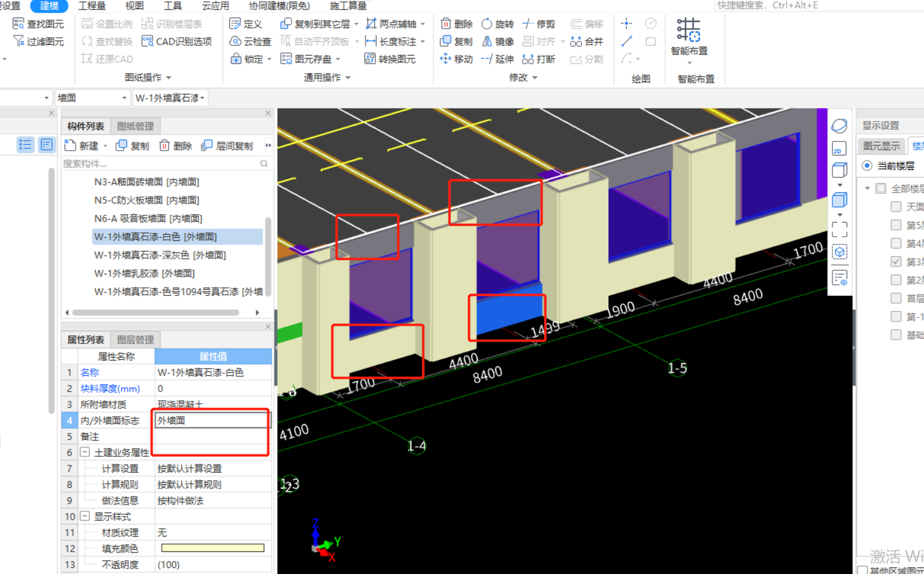Click the component list horizontal scrollbar
This screenshot has height=574, width=924.
pos(156,312)
